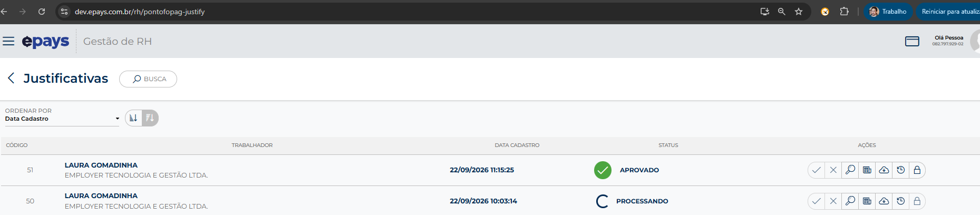The height and width of the screenshot is (215, 980).
Task: Open the hamburger menu beside epays logo
Action: coord(8,41)
